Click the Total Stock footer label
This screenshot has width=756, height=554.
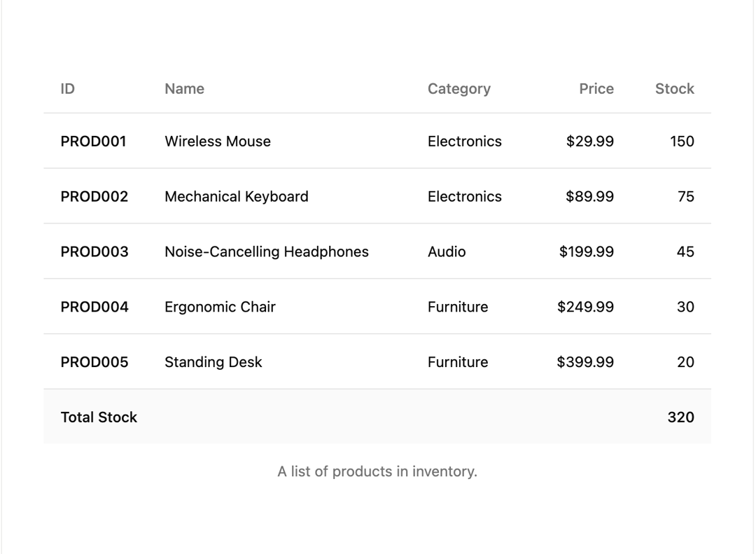(x=99, y=417)
